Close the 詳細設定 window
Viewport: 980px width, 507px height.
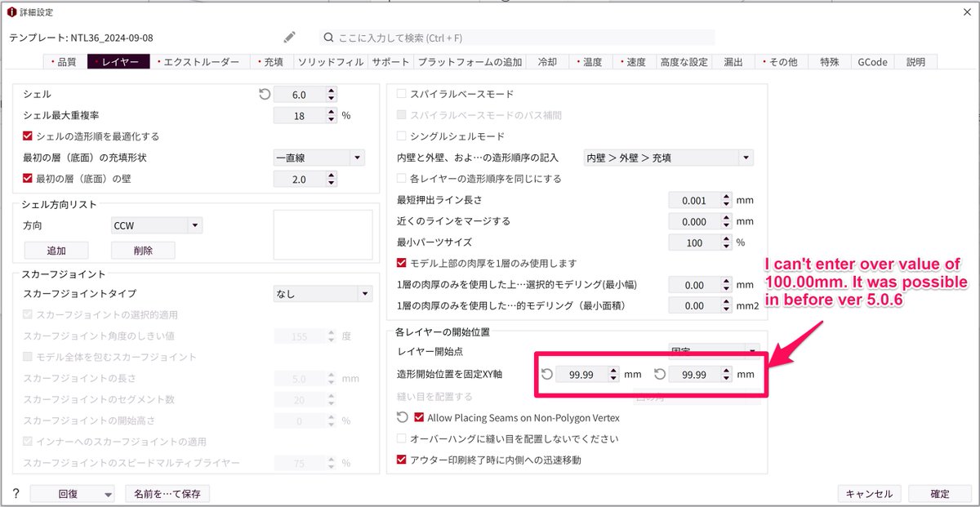point(967,11)
